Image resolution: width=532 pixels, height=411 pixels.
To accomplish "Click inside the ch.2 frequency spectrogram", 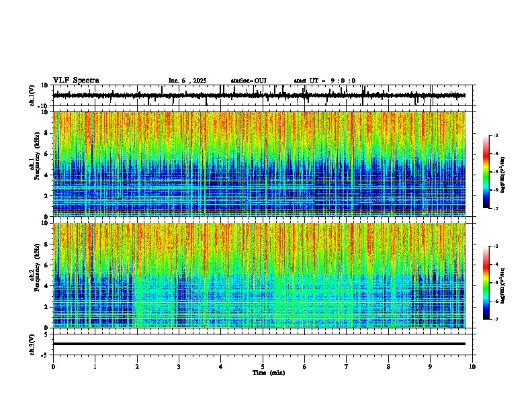I will click(259, 275).
